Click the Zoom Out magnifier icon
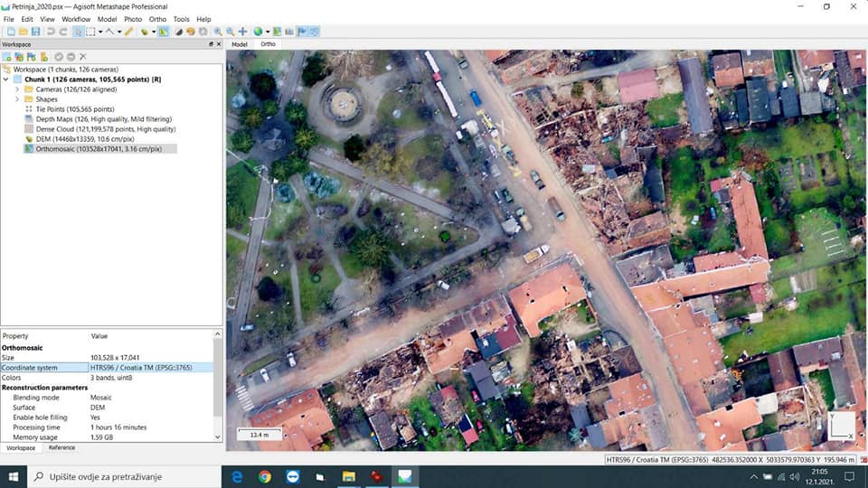Image resolution: width=868 pixels, height=488 pixels. (x=230, y=32)
